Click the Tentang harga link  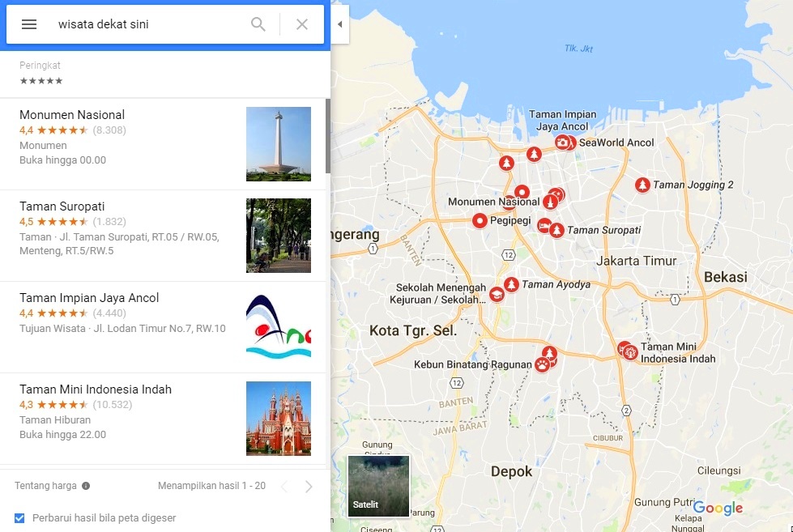pos(45,486)
